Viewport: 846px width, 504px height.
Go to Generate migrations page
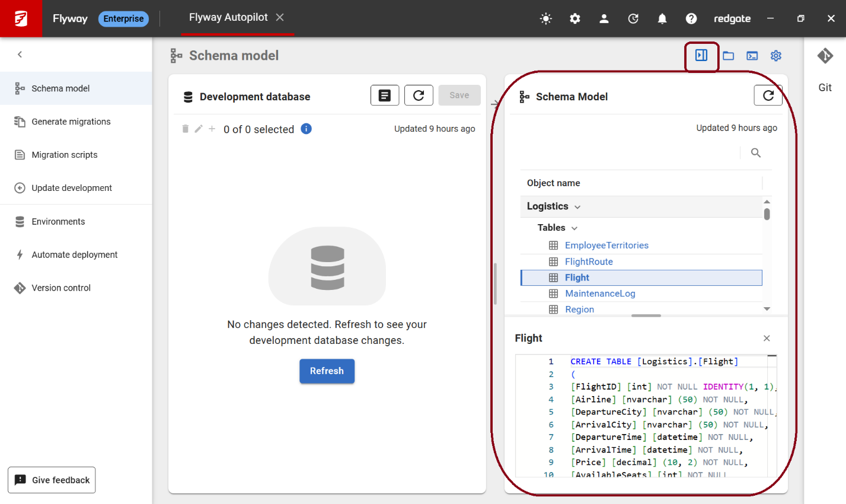tap(71, 122)
